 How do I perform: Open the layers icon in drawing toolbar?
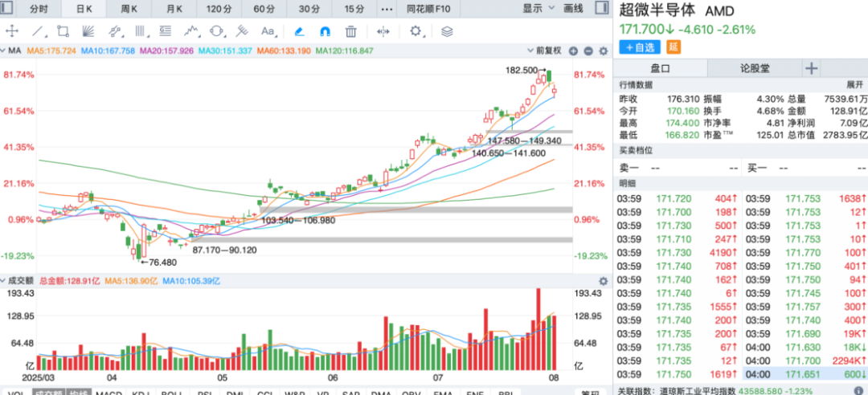coord(447,31)
